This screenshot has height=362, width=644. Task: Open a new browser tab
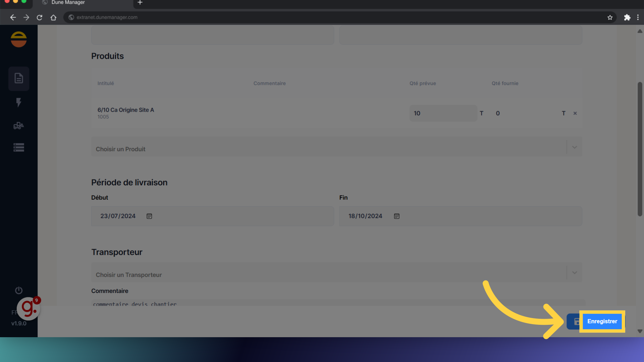point(140,3)
